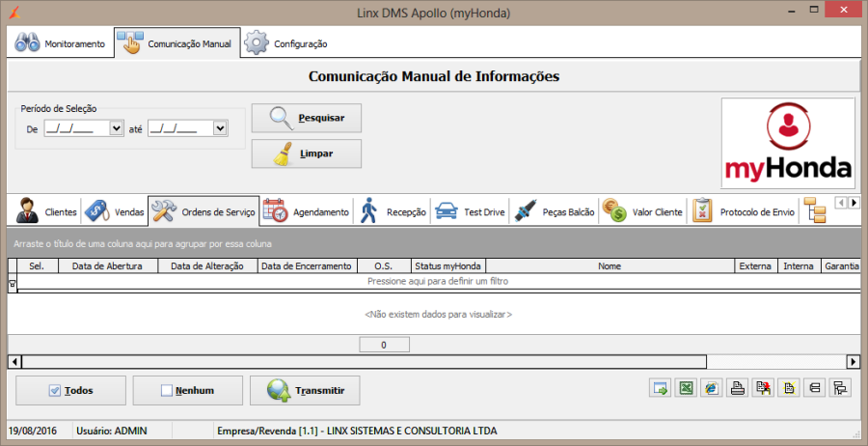Check the Nenhum checkbox button
The image size is (868, 446).
point(188,391)
